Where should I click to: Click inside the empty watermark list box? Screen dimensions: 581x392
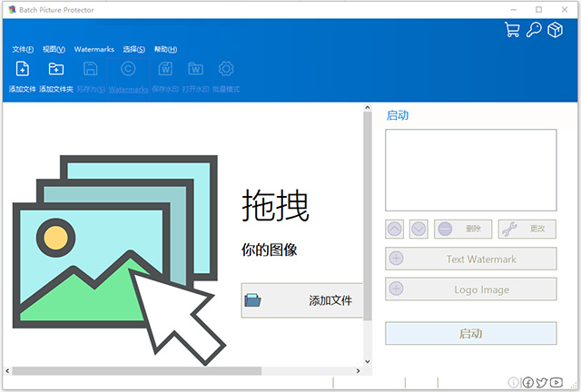[471, 170]
